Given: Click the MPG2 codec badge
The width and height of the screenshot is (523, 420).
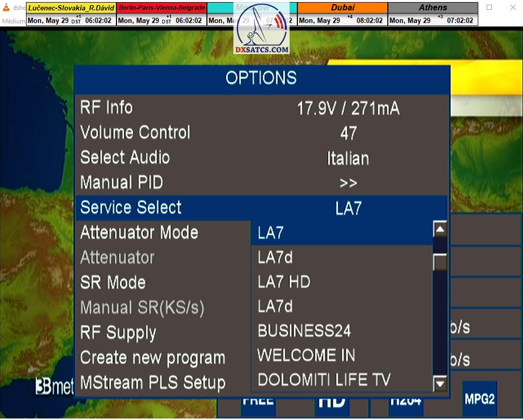Looking at the screenshot, I should [x=479, y=399].
